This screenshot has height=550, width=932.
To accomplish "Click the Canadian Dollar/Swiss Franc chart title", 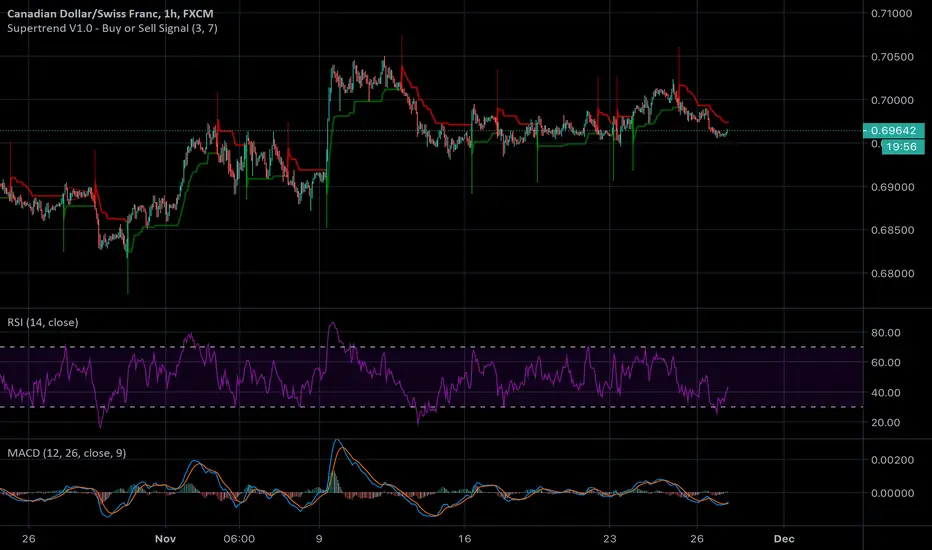I will tap(110, 13).
